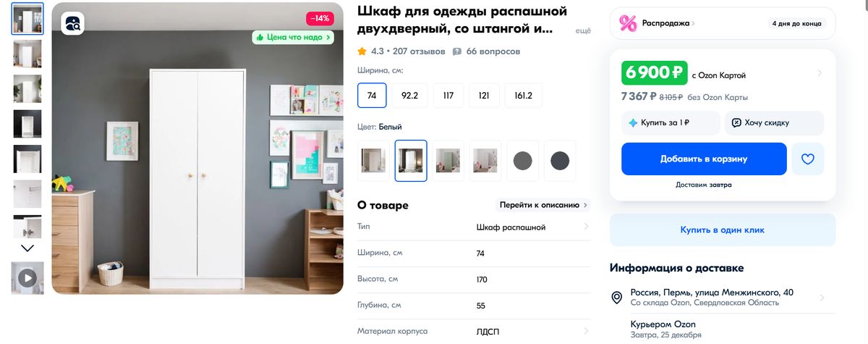Open the 66 questions chat icon
This screenshot has height=344, width=868.
coord(457,51)
